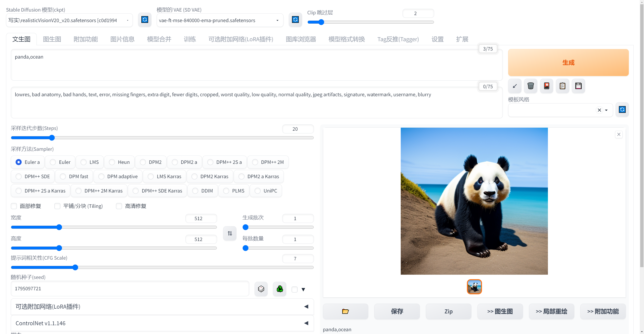The height and width of the screenshot is (334, 644).
Task: Switch to the 图生图 tab
Action: click(x=52, y=39)
